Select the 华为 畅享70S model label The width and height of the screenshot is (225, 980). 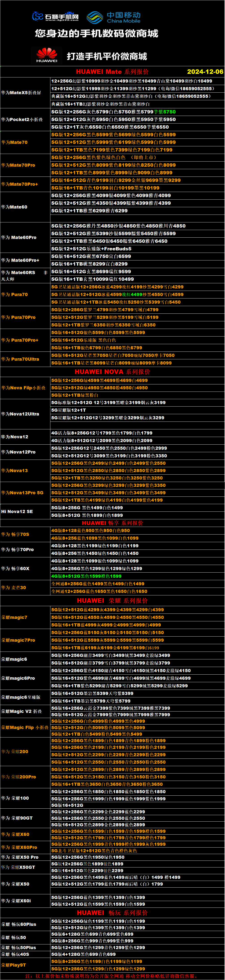point(15,535)
